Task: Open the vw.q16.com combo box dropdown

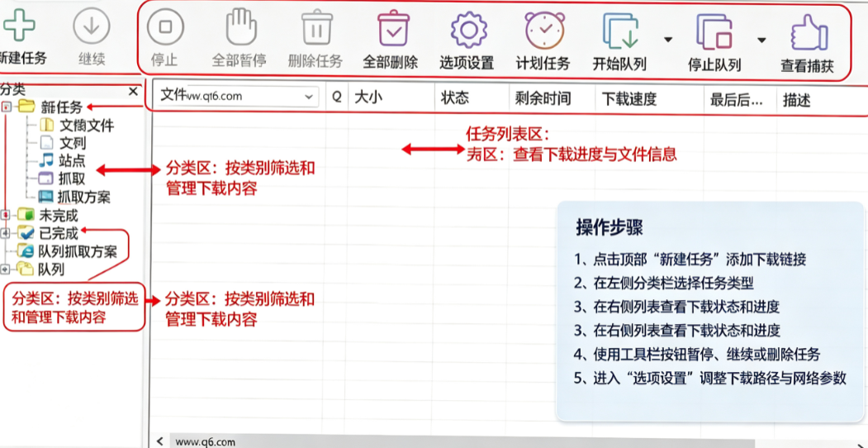Action: pos(309,97)
